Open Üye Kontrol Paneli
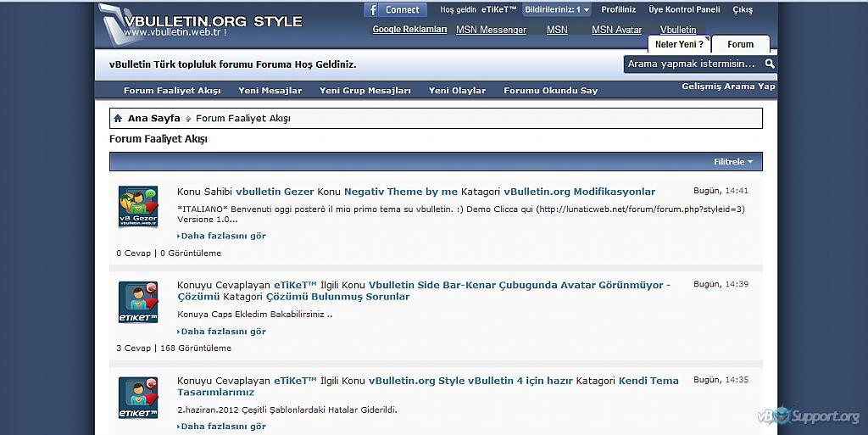868x435 pixels. [684, 9]
